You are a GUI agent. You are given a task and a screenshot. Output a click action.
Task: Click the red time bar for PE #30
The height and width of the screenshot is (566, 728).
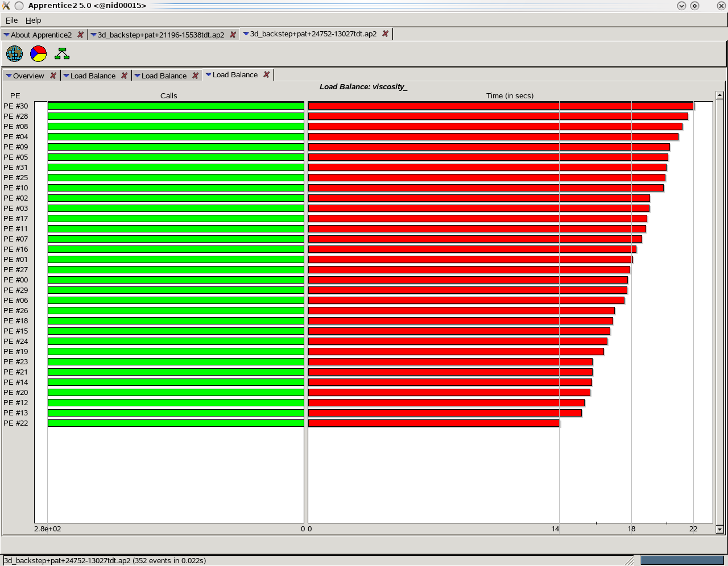pos(500,106)
